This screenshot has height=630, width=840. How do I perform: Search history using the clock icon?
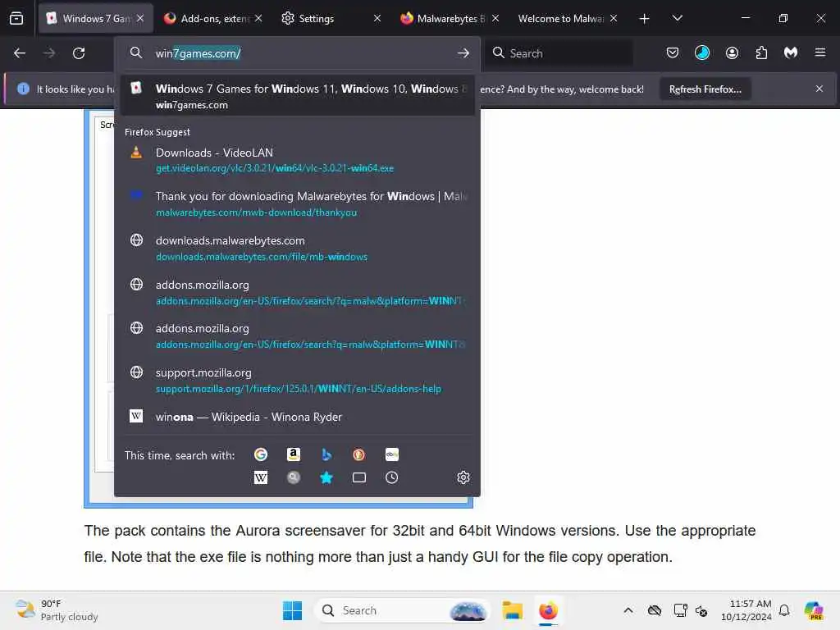[391, 477]
